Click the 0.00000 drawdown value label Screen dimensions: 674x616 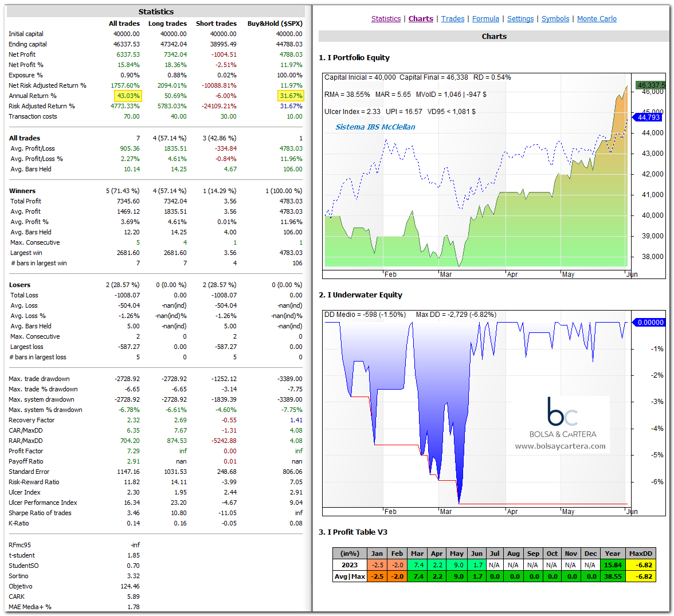click(x=650, y=323)
